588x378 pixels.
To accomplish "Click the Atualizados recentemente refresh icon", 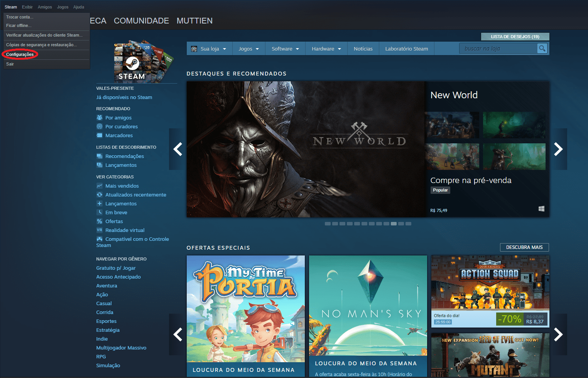I will pos(100,195).
